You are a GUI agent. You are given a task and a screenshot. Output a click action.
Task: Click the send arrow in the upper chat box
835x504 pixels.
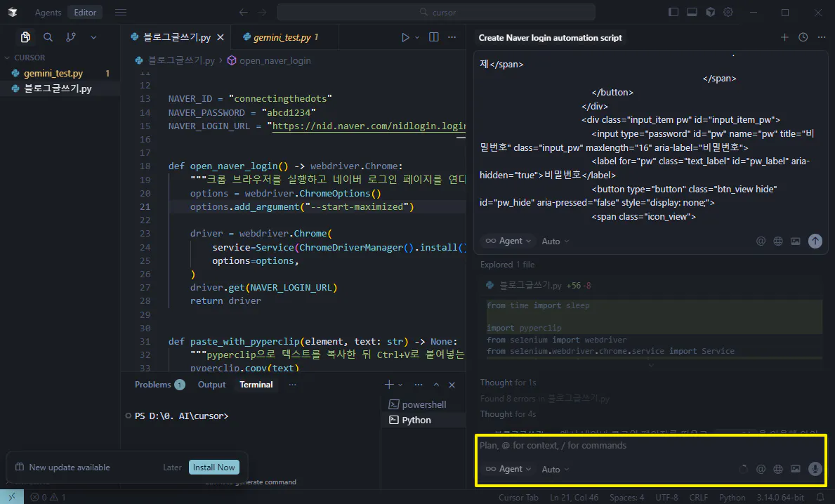click(x=815, y=241)
